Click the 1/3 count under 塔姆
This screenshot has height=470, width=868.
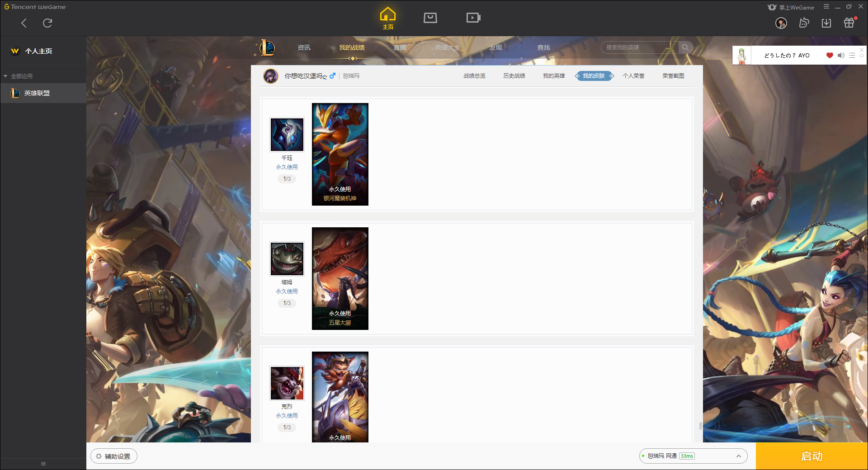tap(287, 303)
